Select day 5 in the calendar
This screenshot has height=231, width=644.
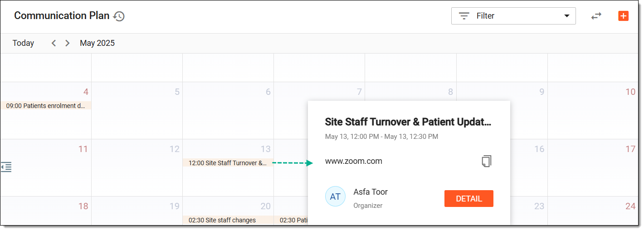177,92
